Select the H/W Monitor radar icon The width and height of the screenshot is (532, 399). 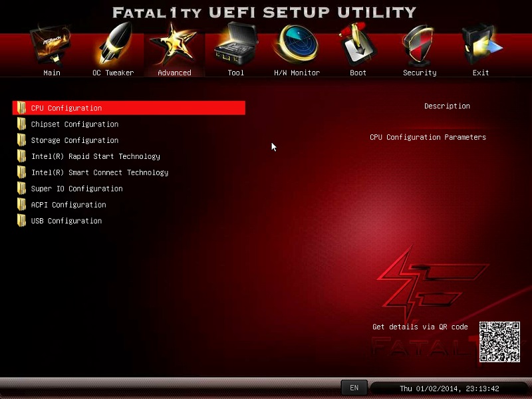pyautogui.click(x=297, y=44)
